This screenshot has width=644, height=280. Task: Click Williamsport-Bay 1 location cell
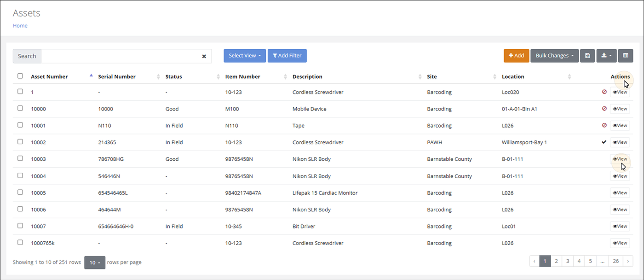(x=524, y=142)
